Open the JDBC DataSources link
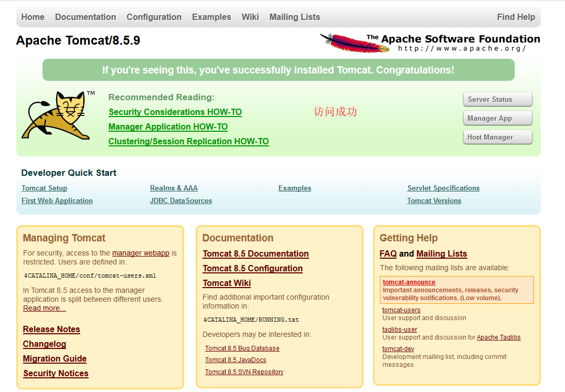The image size is (565, 392). click(181, 200)
